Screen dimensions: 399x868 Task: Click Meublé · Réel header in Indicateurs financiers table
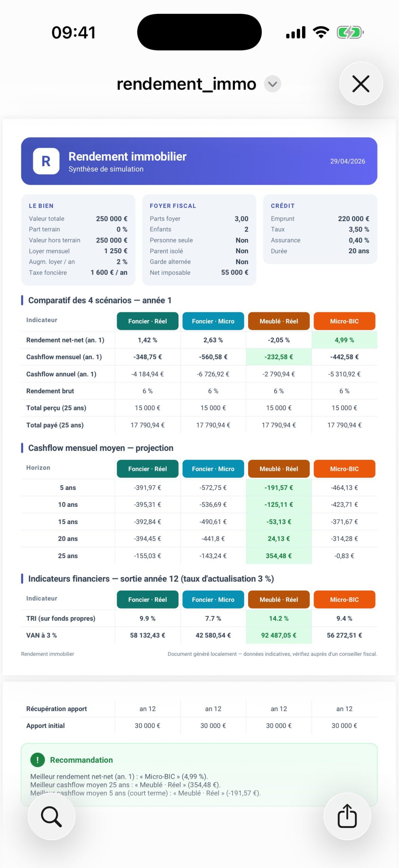(279, 599)
